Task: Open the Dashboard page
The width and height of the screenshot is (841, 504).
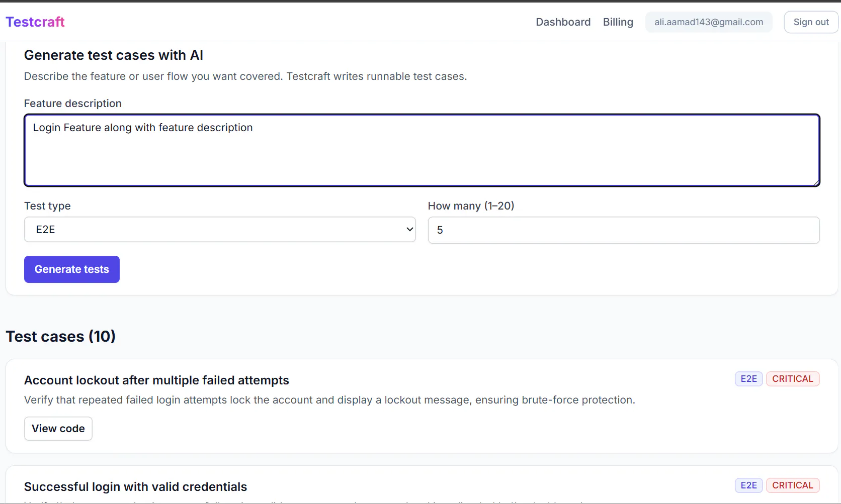Action: coord(563,22)
